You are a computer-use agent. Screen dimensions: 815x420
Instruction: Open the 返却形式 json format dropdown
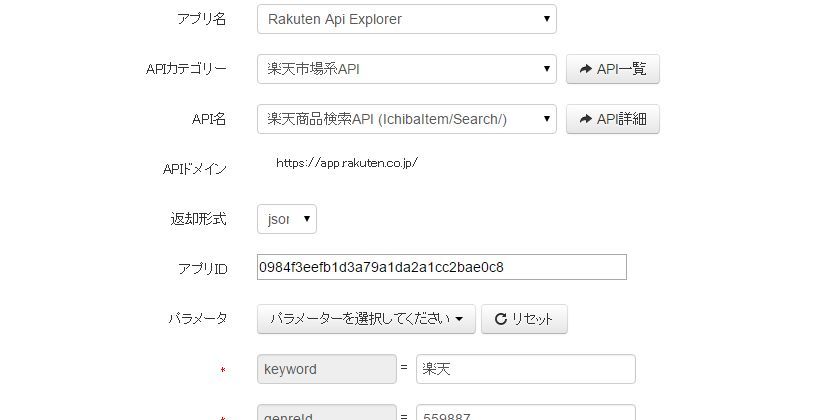[x=287, y=219]
